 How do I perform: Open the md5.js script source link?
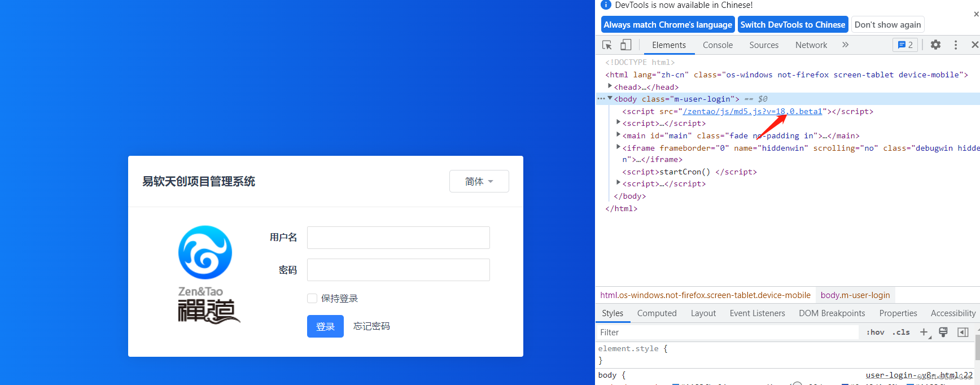(753, 111)
